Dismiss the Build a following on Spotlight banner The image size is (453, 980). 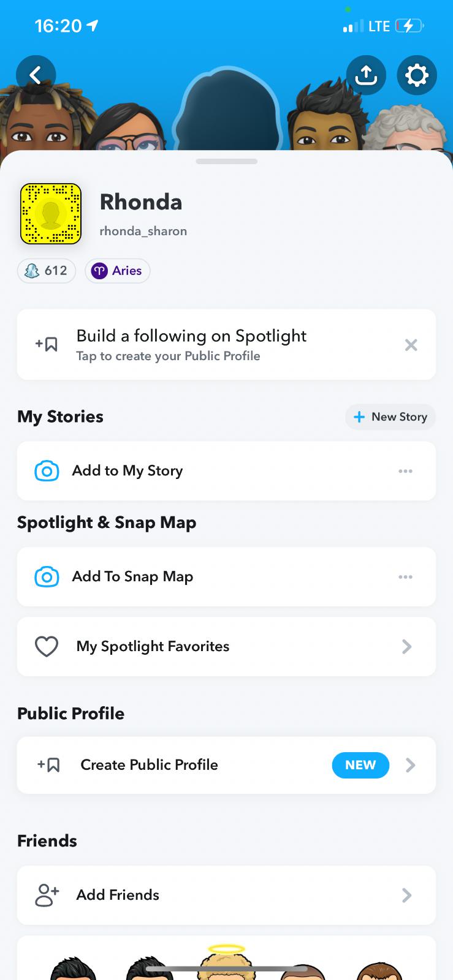click(x=411, y=345)
